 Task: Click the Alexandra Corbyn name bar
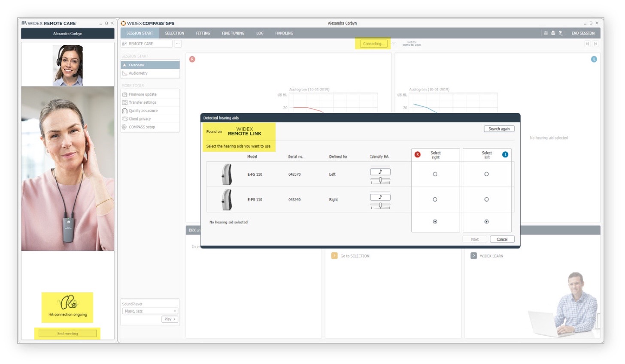pos(68,33)
